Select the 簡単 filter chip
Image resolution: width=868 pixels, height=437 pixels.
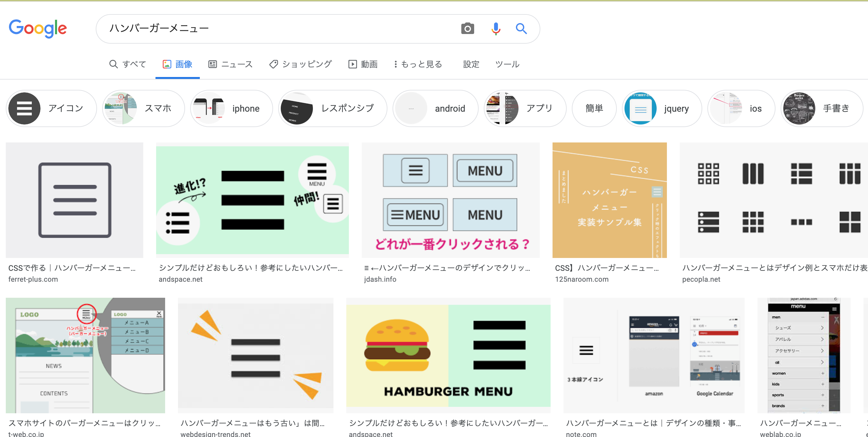point(594,108)
